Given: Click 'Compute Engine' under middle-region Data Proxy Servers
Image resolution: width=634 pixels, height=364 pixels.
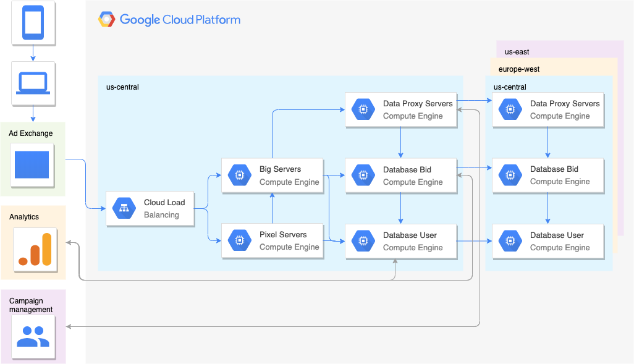Looking at the screenshot, I should [x=413, y=116].
